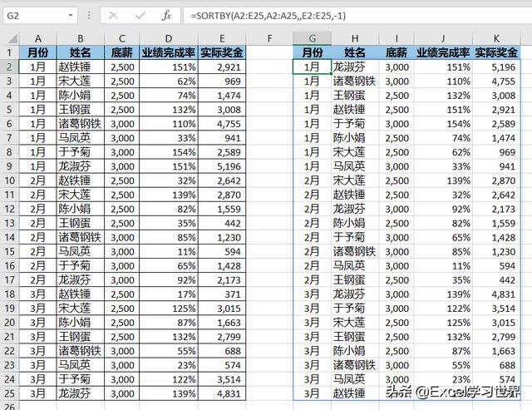Click cell K14 with value 1,428
The image size is (532, 410).
click(x=496, y=238)
